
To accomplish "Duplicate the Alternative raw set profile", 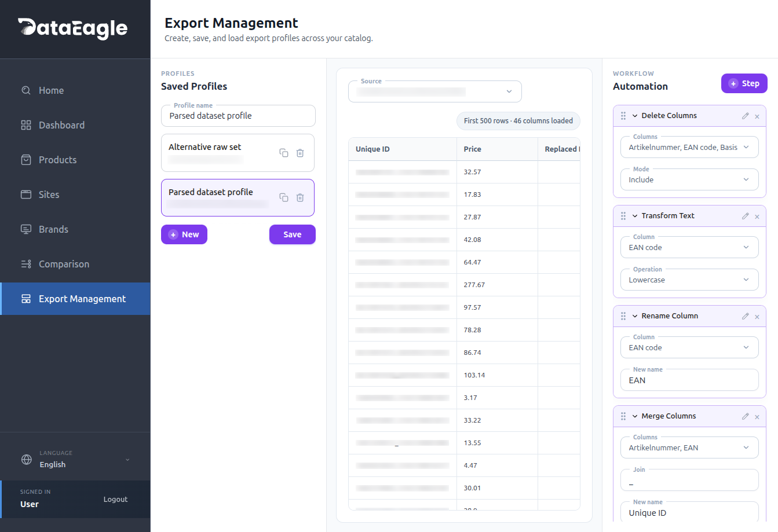I will (283, 153).
